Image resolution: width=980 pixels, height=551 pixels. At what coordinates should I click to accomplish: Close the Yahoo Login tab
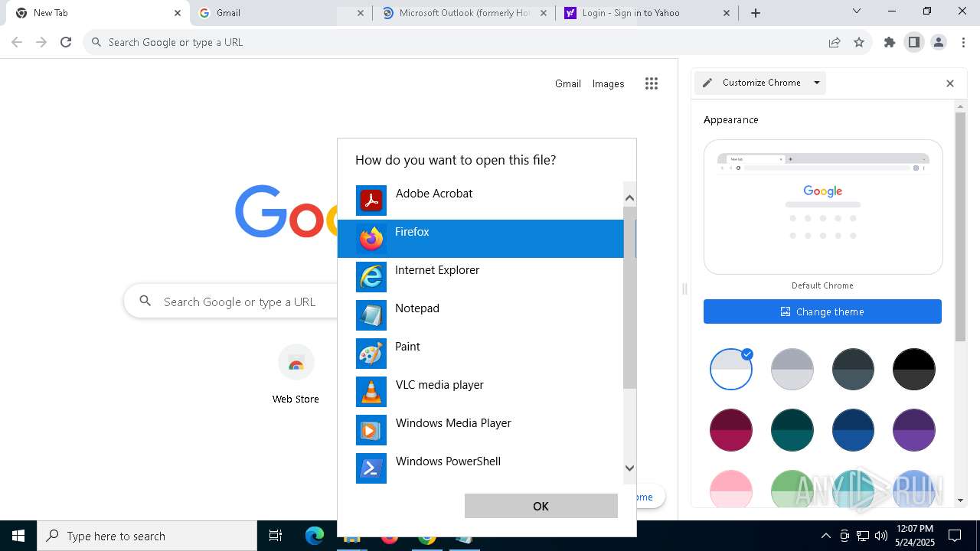tap(727, 13)
